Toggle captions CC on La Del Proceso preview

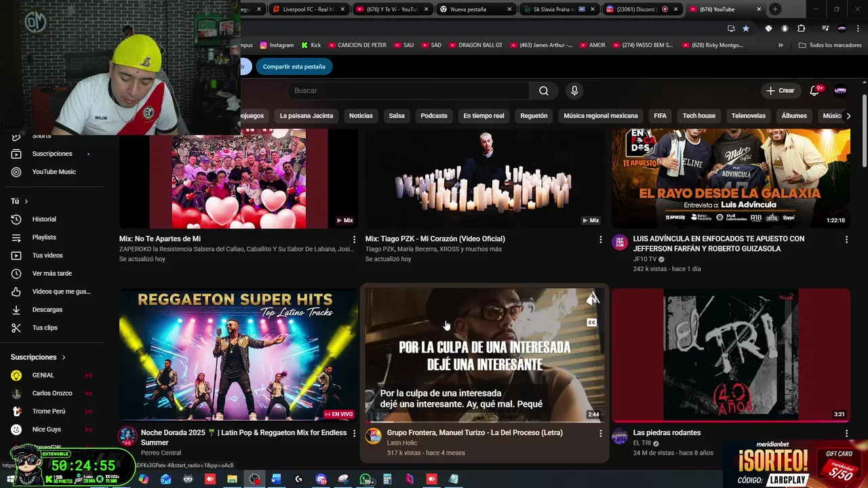click(x=591, y=323)
